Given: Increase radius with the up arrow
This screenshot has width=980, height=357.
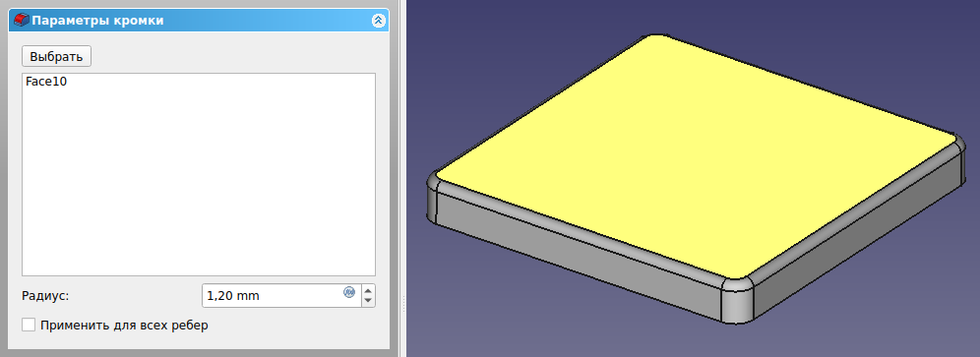Looking at the screenshot, I should coord(368,290).
